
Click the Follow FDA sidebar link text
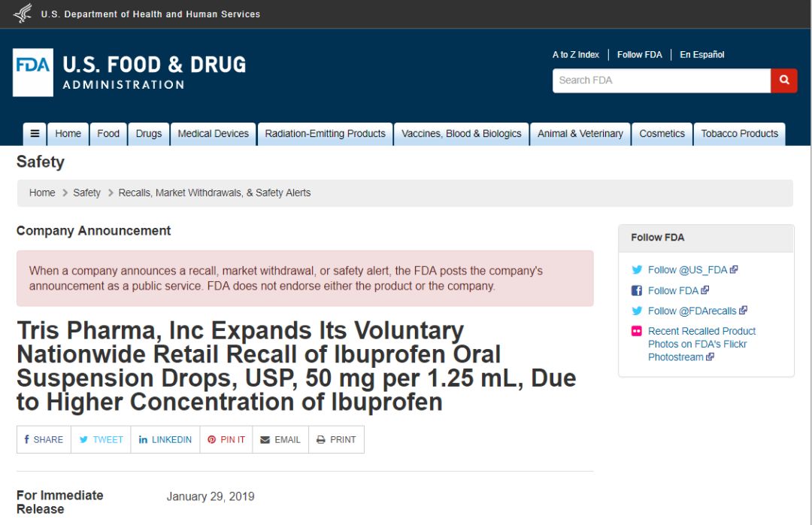(673, 291)
